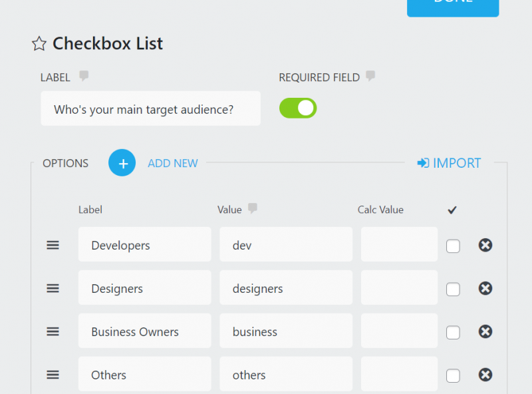532x394 pixels.
Task: Check the checkbox for the Business Owners option
Action: point(453,331)
